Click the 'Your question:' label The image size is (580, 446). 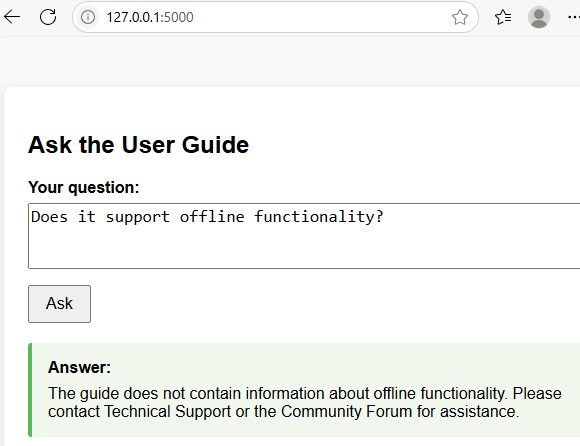[84, 187]
